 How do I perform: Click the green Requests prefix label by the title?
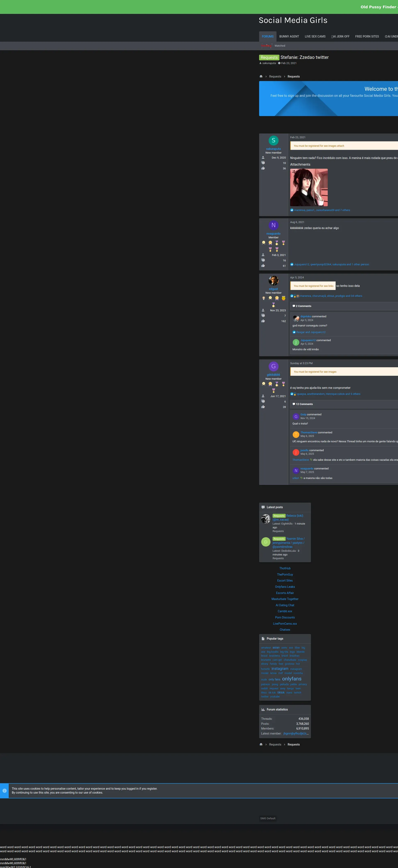tap(269, 58)
